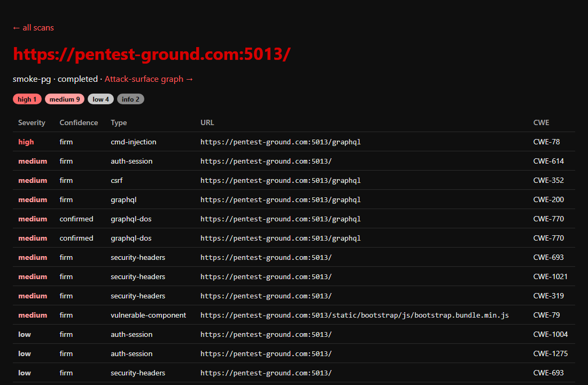Click the info 2 severity badge
The width and height of the screenshot is (588, 385).
click(130, 99)
